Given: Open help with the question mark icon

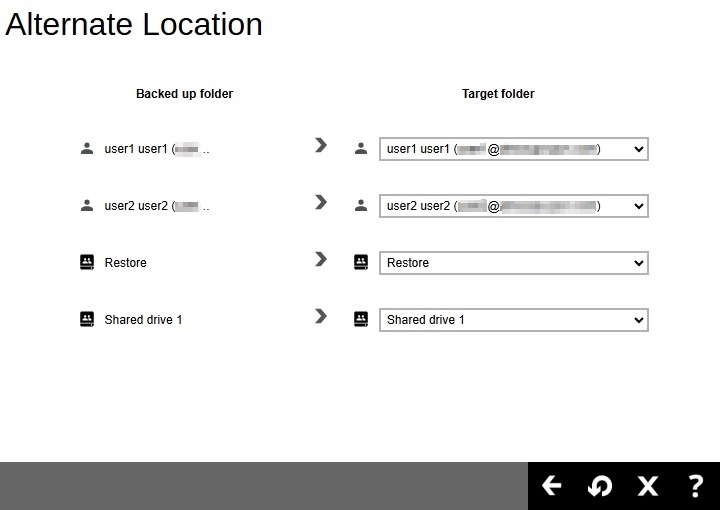Looking at the screenshot, I should [x=696, y=486].
